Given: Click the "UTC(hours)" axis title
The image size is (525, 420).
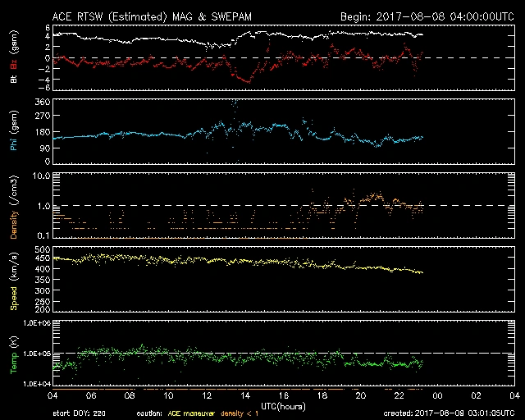Looking at the screenshot, I should click(x=283, y=407).
